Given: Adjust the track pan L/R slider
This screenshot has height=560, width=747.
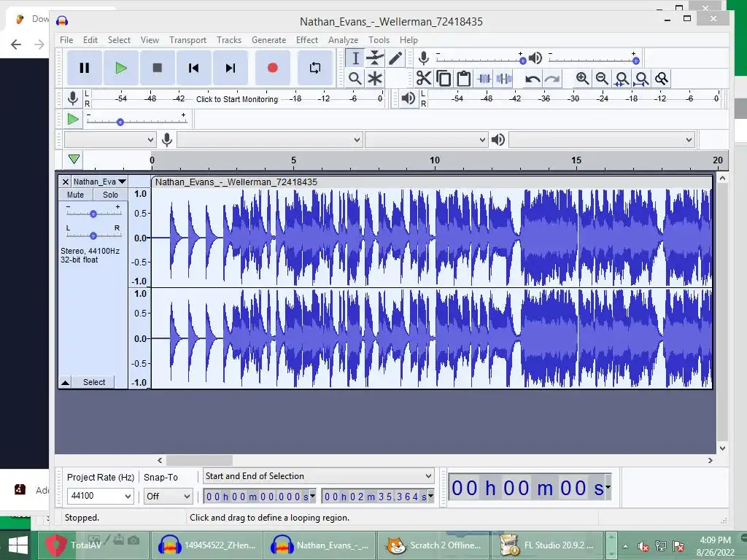Looking at the screenshot, I should 93,236.
